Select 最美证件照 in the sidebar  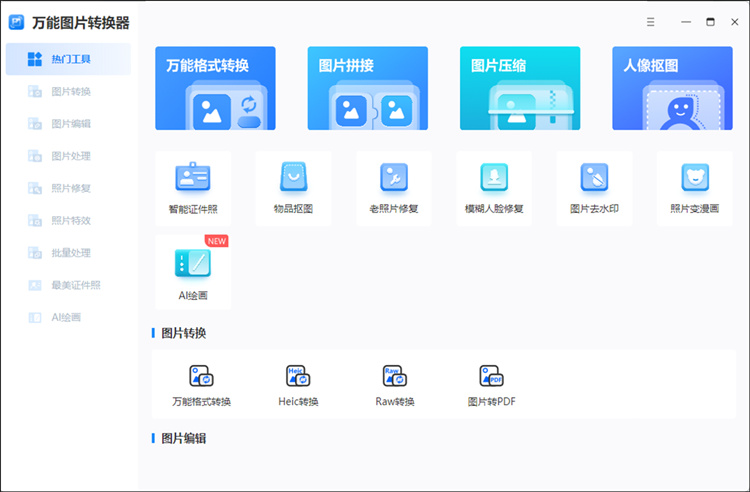click(68, 285)
